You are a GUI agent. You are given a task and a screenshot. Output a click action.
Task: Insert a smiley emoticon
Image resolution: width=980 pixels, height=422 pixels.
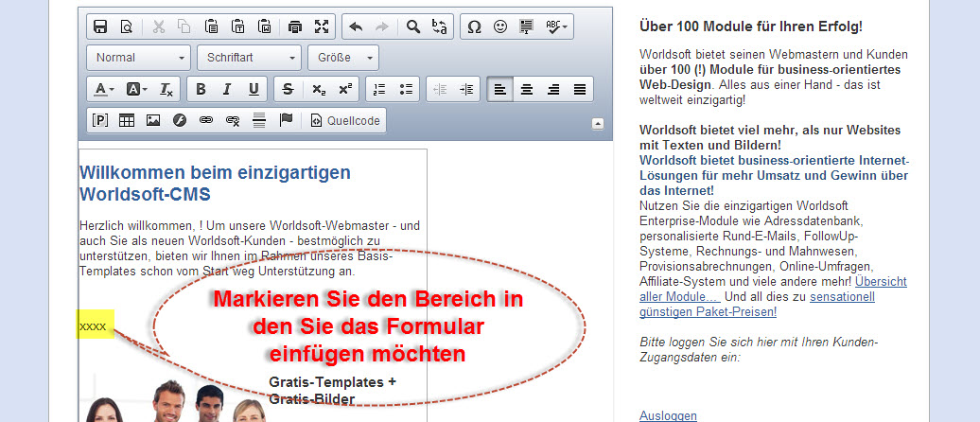tap(500, 26)
